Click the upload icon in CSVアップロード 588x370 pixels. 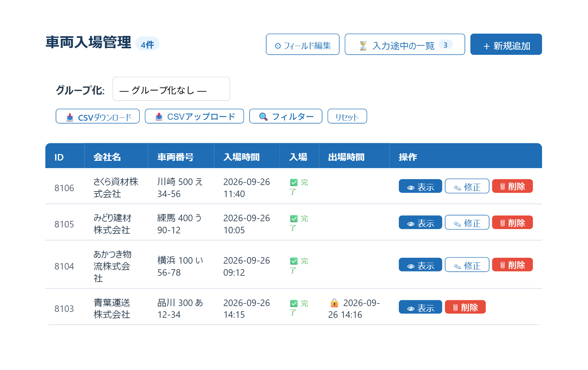(159, 116)
